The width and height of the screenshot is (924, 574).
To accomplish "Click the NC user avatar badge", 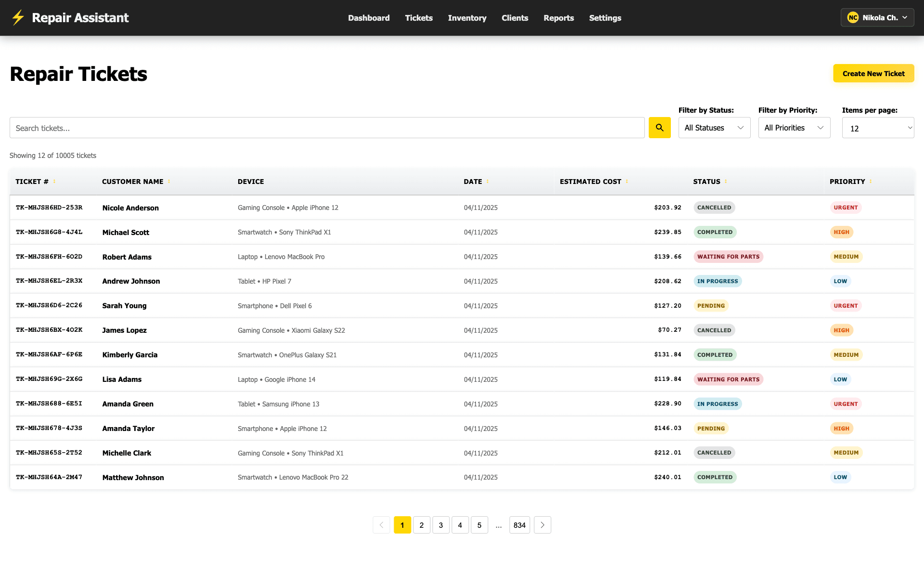I will tap(853, 17).
